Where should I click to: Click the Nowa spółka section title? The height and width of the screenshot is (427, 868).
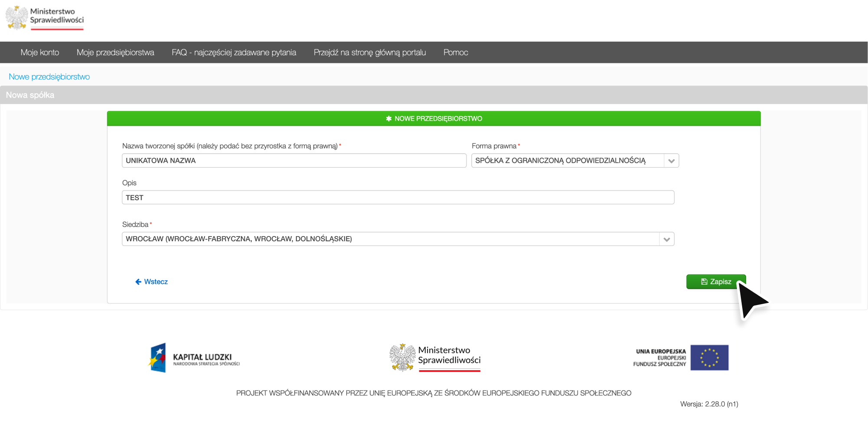click(30, 95)
